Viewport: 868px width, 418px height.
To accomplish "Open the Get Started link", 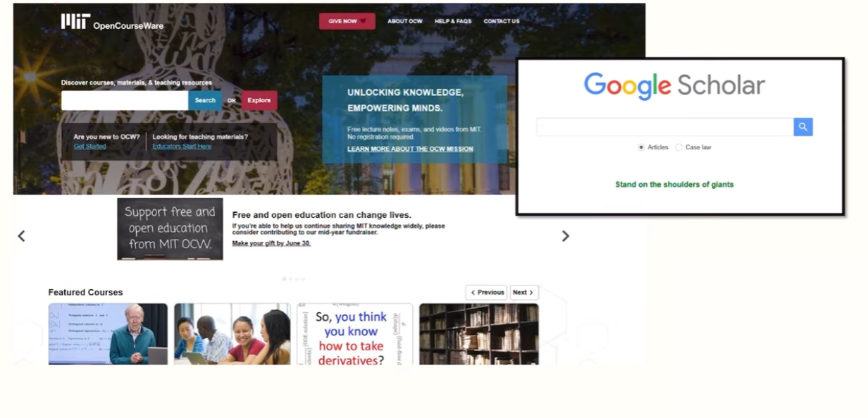I will point(89,147).
